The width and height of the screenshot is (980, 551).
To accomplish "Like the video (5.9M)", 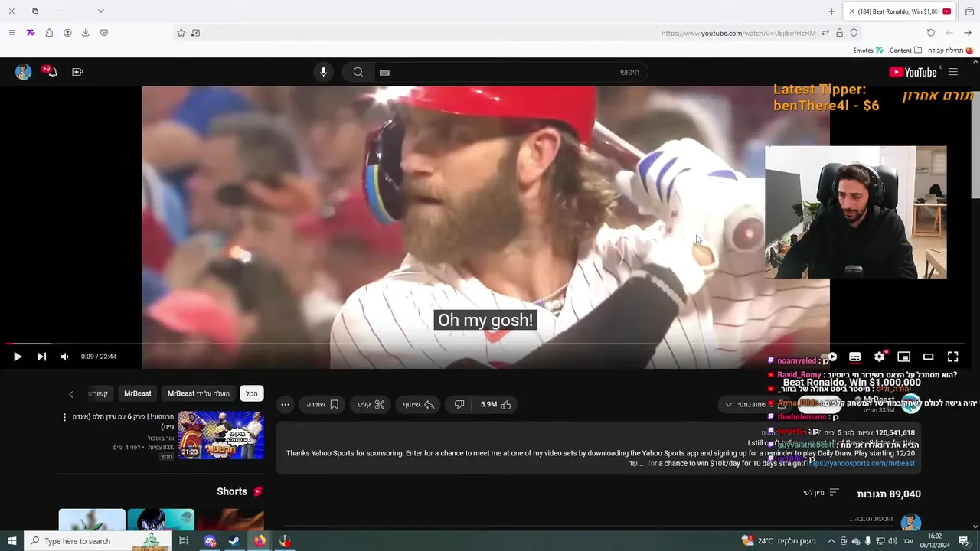I will [x=496, y=404].
